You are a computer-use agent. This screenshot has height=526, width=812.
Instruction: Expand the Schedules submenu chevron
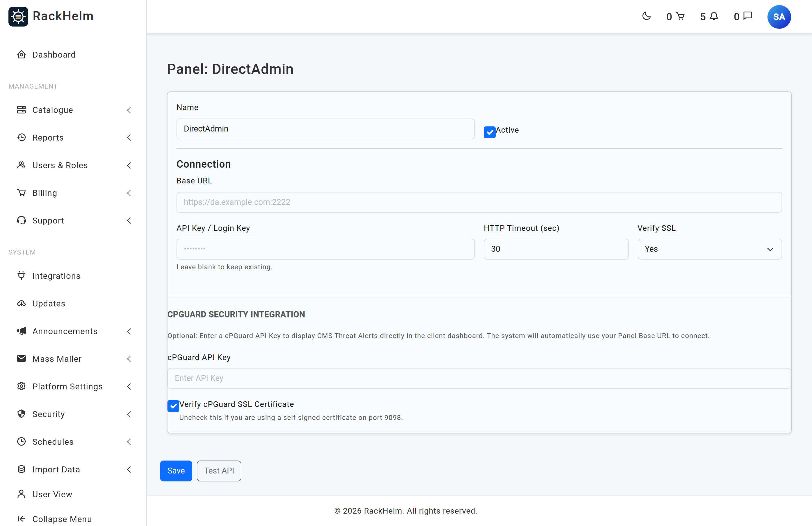[x=129, y=442]
